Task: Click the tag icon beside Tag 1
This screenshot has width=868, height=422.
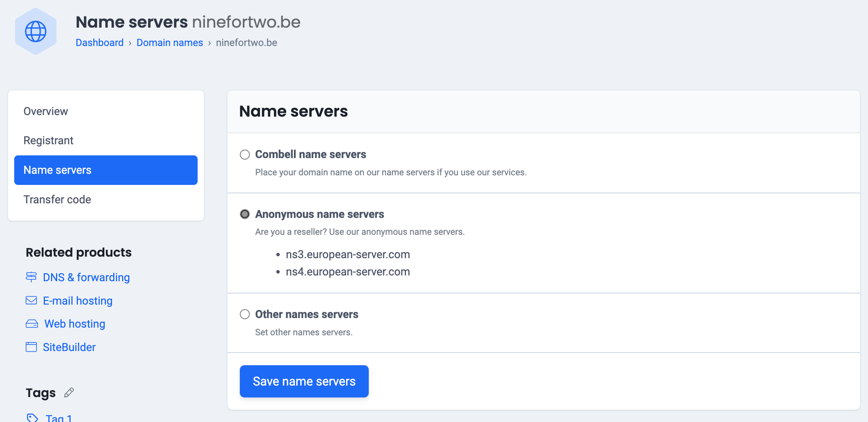Action: [x=33, y=418]
